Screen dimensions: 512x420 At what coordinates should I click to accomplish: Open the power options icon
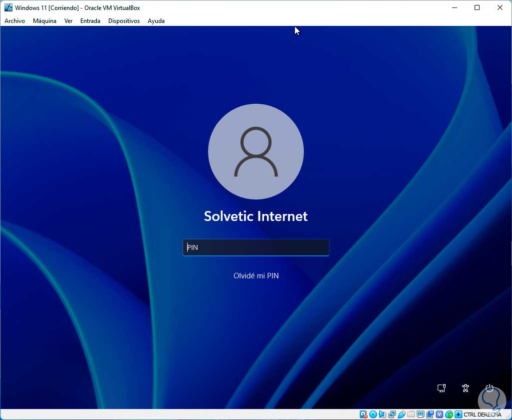pos(489,388)
